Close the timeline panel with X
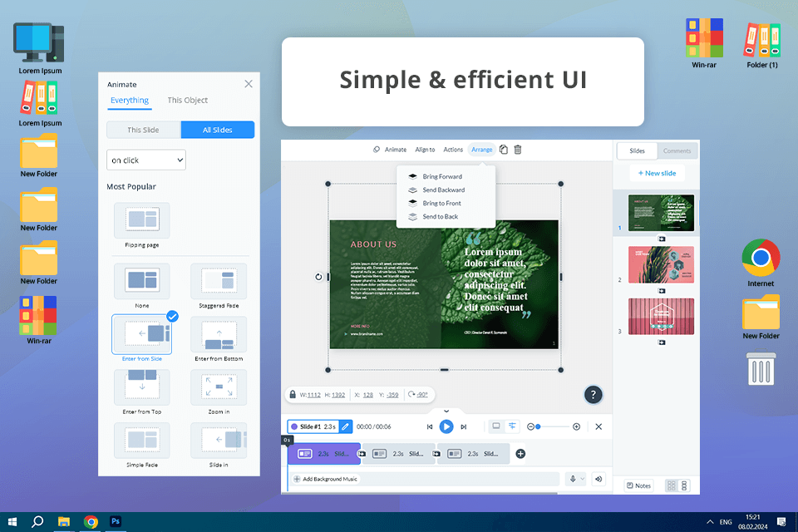The image size is (798, 532). coord(598,426)
